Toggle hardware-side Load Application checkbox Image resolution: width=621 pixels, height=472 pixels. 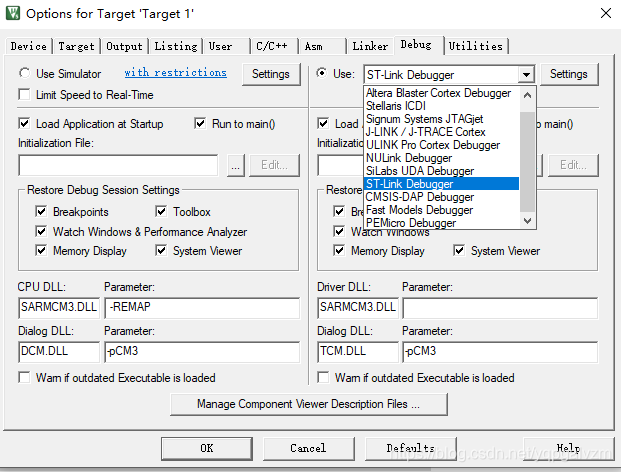323,124
